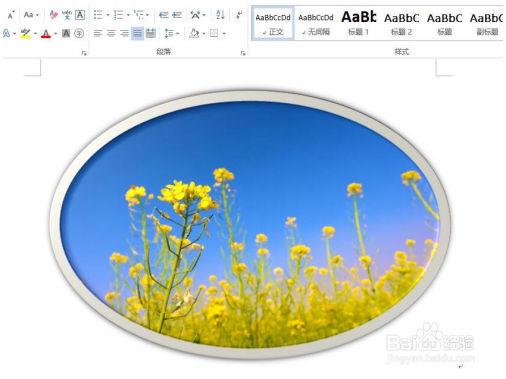Apply yellow text highlight color
Screen dimensions: 506x379
coord(25,34)
